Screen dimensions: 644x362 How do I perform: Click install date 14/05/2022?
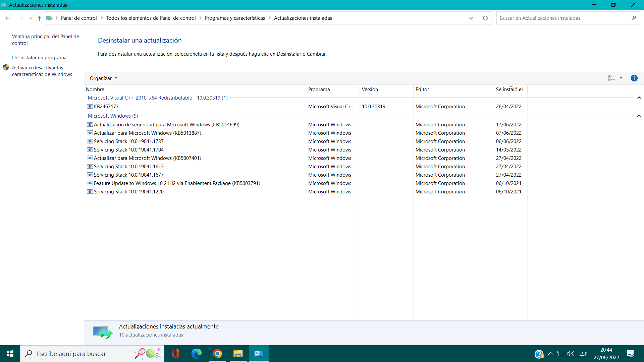[x=508, y=150]
